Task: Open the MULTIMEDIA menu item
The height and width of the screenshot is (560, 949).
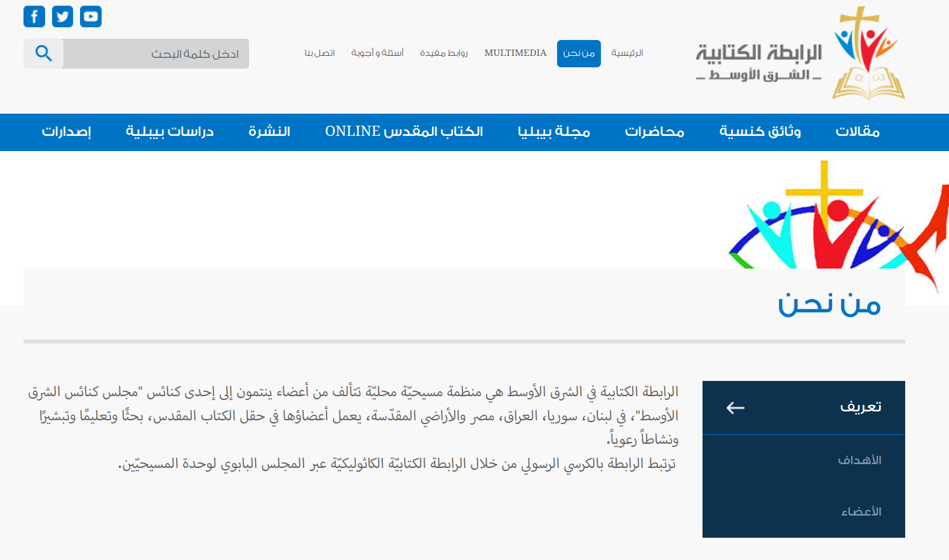Action: tap(515, 53)
